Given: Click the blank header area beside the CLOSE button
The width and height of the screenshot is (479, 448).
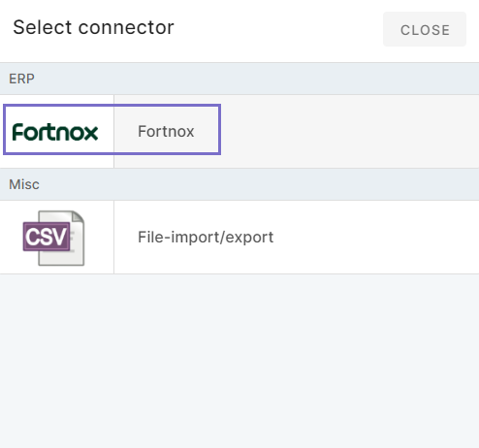Looking at the screenshot, I should pyautogui.click(x=278, y=29).
